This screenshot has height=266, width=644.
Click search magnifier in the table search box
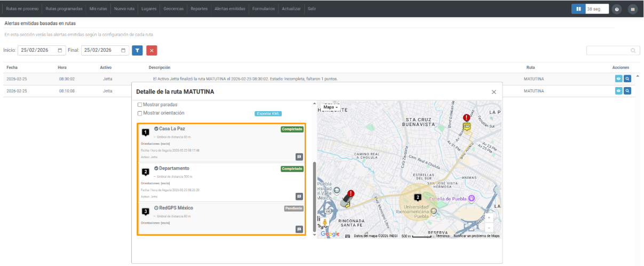click(x=633, y=51)
